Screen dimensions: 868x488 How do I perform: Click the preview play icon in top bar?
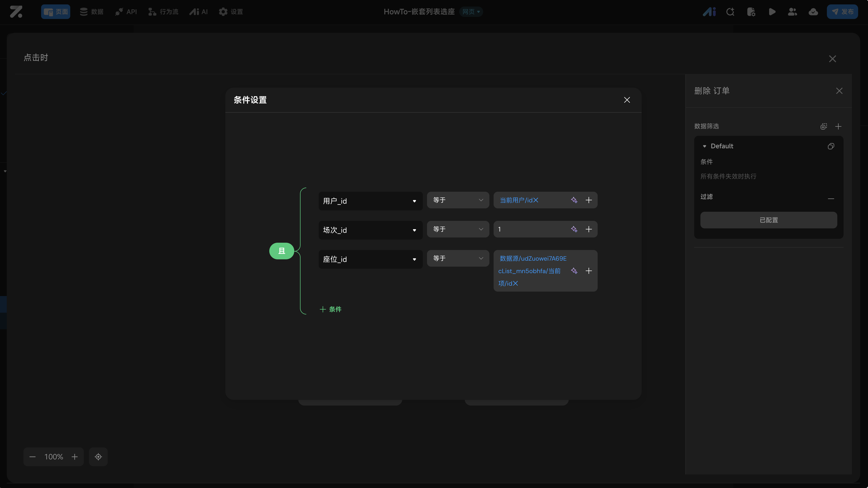point(772,12)
